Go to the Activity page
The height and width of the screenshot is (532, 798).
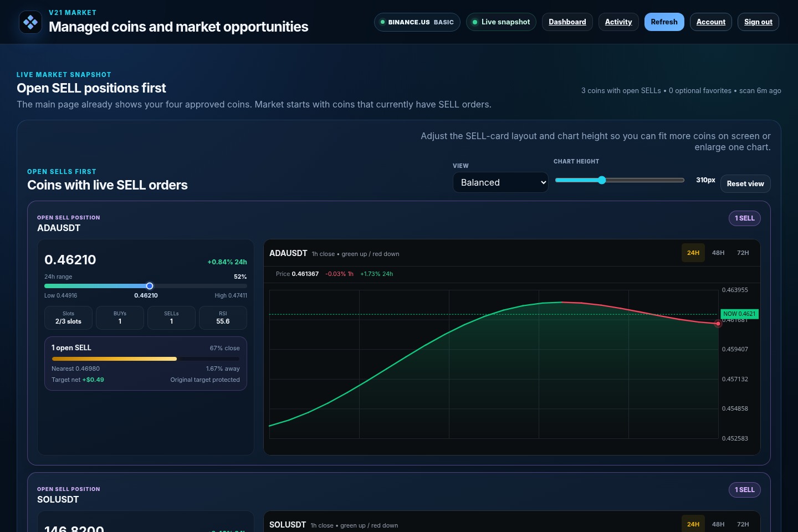tap(618, 22)
